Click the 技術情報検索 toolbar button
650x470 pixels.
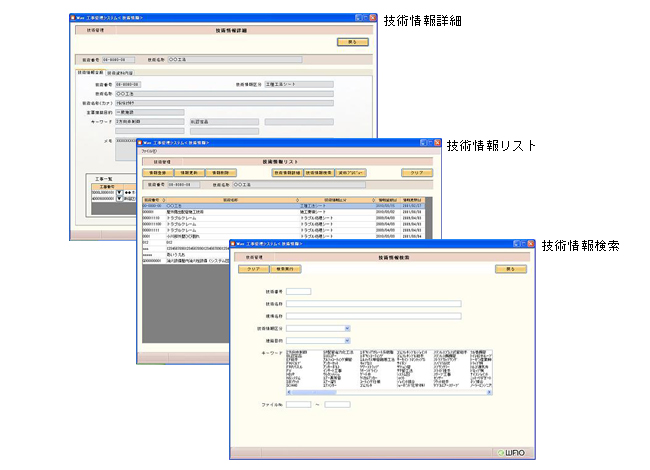[x=319, y=173]
